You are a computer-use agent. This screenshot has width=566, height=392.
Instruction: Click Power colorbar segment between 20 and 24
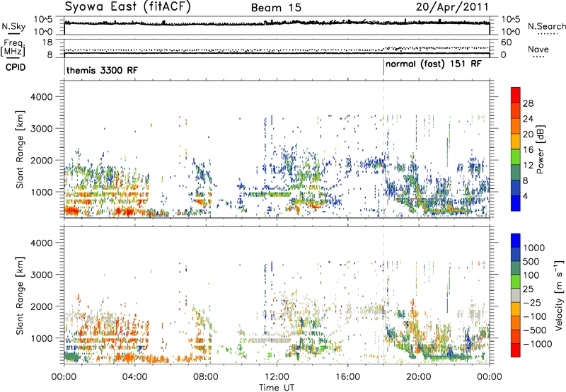(x=516, y=126)
